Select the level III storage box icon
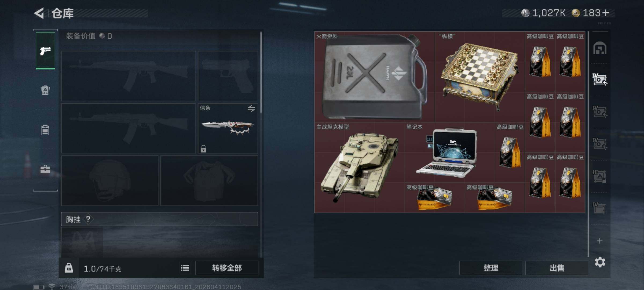 600,176
